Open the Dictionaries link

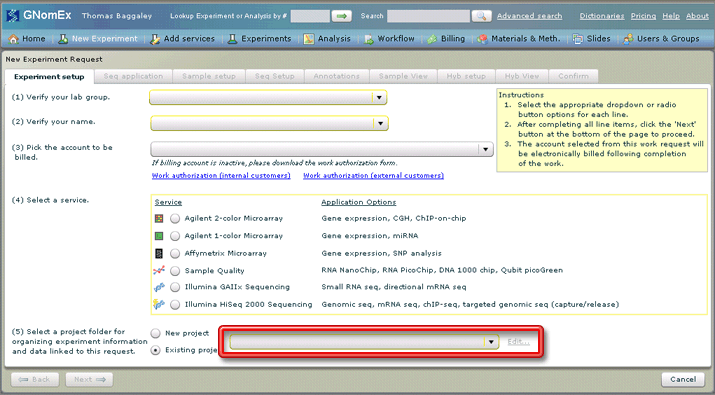coord(602,16)
